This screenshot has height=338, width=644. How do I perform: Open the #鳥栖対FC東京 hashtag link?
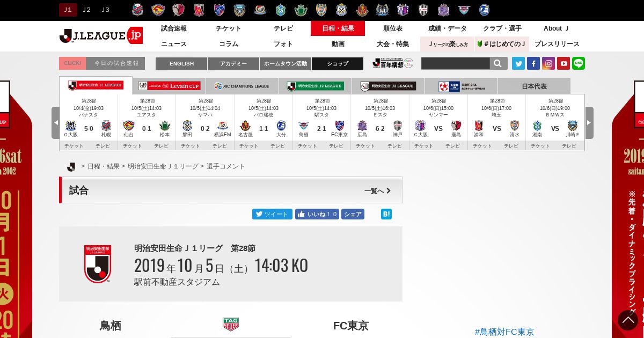click(504, 332)
